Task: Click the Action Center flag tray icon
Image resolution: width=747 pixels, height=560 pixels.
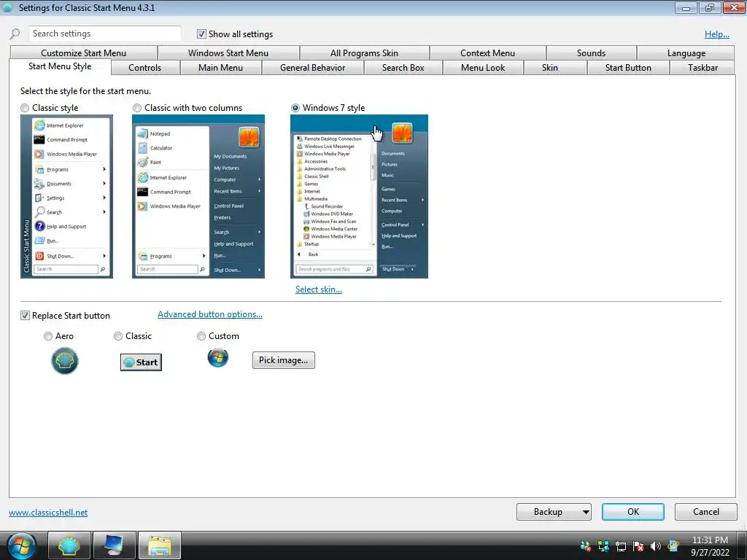Action: coord(638,546)
